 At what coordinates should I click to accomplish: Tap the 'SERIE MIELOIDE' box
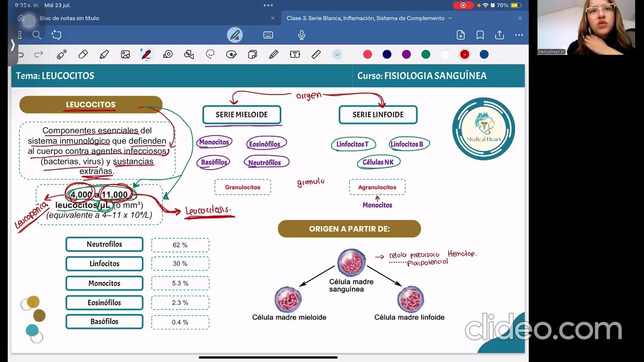pos(242,115)
